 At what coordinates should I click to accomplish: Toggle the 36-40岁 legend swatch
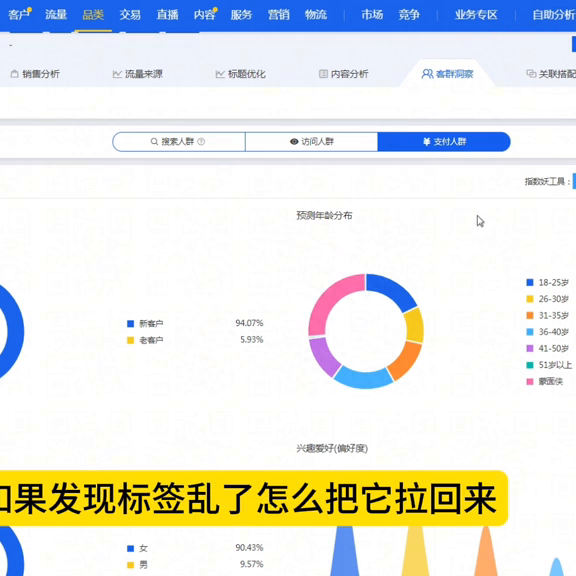pos(530,332)
